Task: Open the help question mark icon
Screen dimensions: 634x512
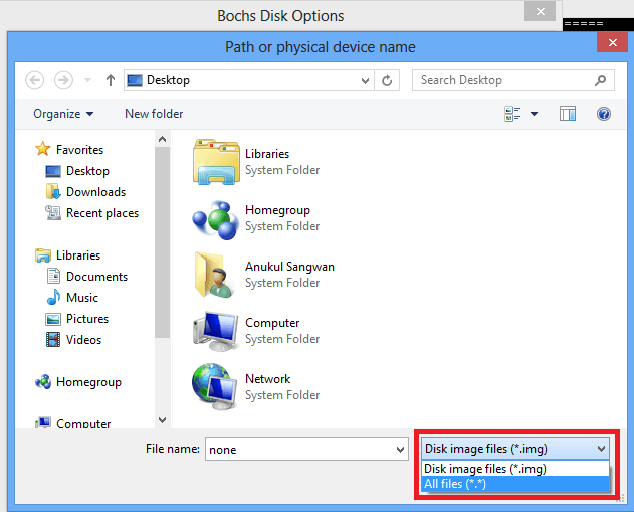Action: (x=603, y=114)
